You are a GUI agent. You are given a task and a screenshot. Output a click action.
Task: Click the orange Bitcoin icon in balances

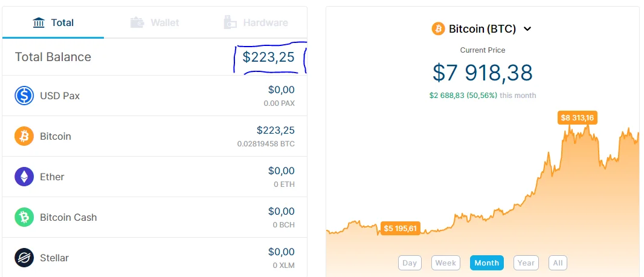coord(24,136)
